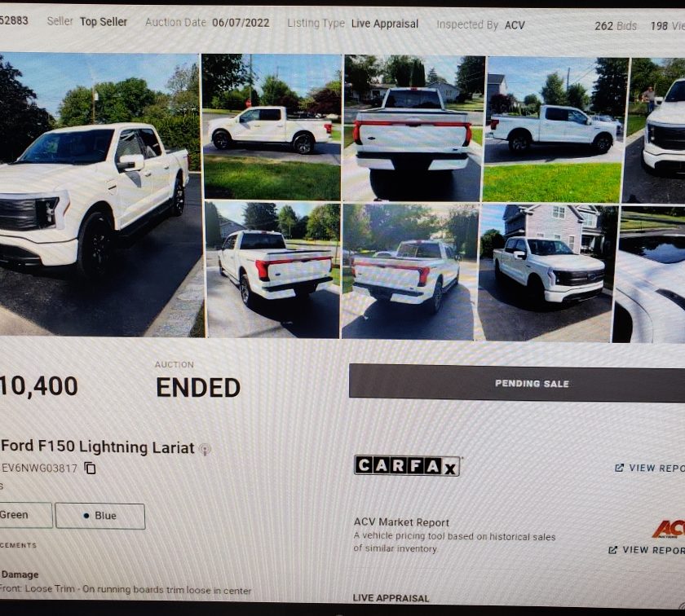The width and height of the screenshot is (685, 616).
Task: Select the Green status chip
Action: [x=25, y=515]
